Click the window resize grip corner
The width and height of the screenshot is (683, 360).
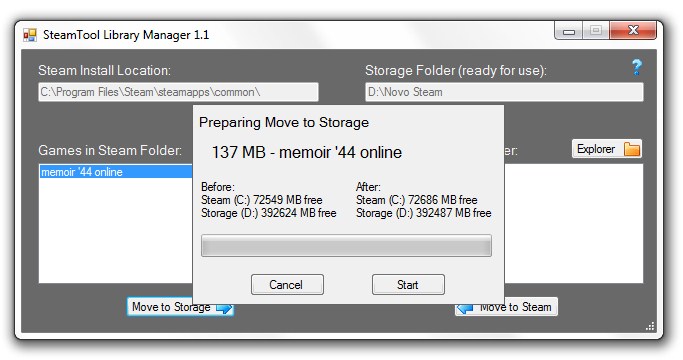point(650,326)
